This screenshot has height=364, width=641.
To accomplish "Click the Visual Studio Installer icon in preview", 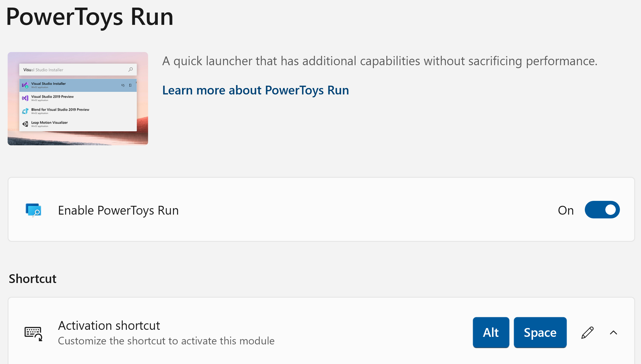I will click(25, 85).
